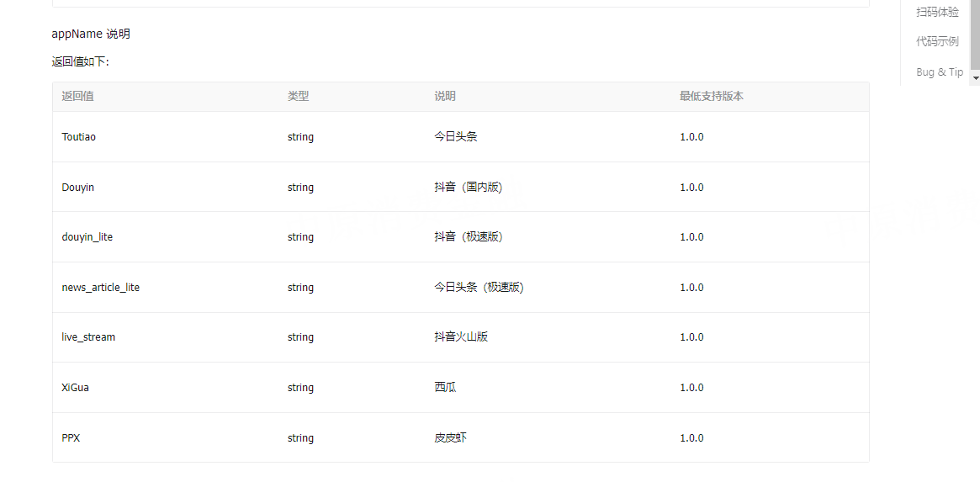This screenshot has width=980, height=482.
Task: Click the 说明 column header
Action: point(445,97)
